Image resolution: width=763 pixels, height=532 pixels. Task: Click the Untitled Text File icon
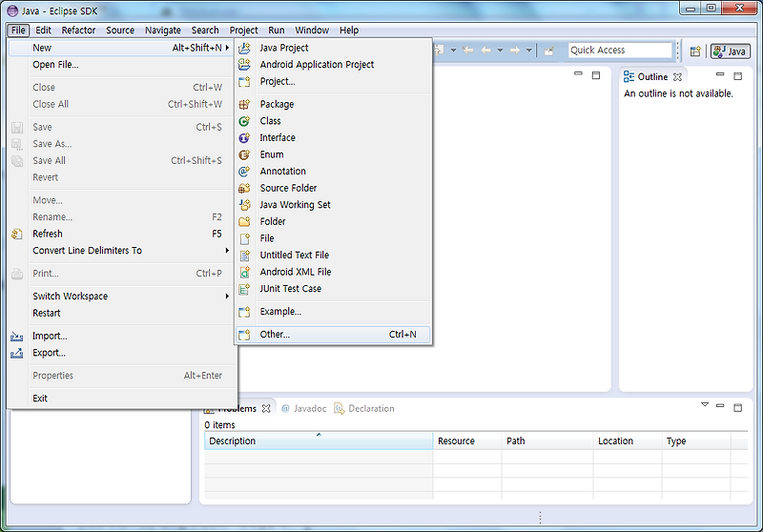coord(244,256)
